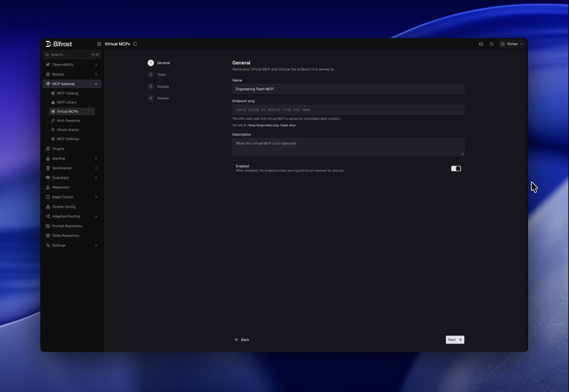The height and width of the screenshot is (392, 569).
Task: Go to the Tools wizard step
Action: 157,75
